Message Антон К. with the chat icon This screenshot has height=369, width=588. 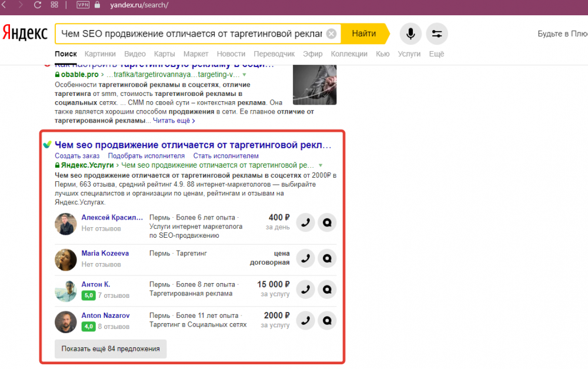point(327,290)
